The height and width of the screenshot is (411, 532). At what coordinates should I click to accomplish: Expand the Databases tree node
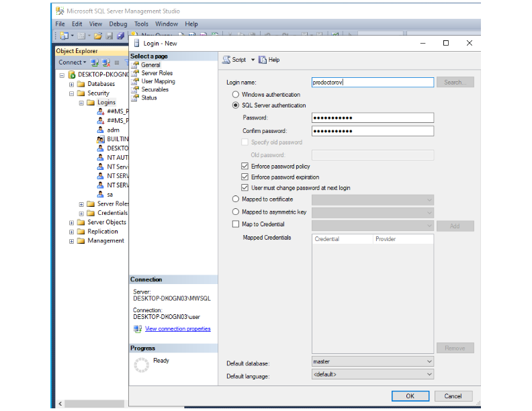click(x=72, y=84)
